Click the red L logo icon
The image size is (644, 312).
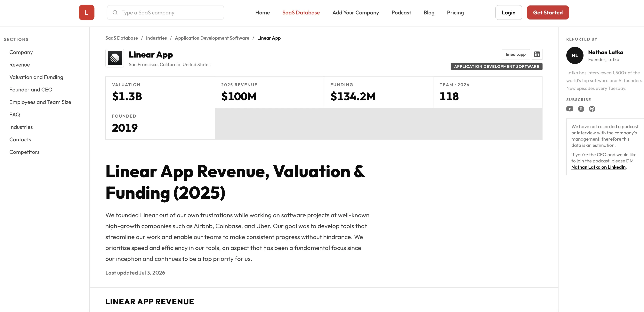coord(86,12)
